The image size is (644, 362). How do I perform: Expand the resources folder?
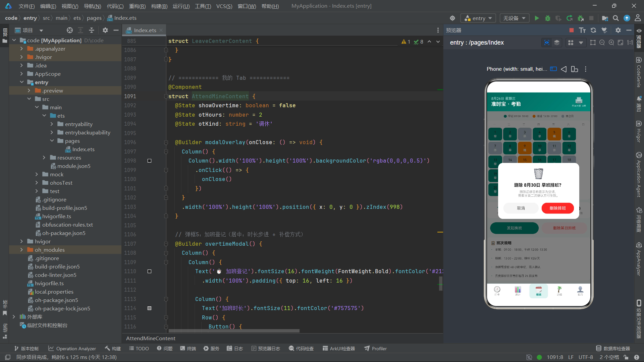[44, 158]
